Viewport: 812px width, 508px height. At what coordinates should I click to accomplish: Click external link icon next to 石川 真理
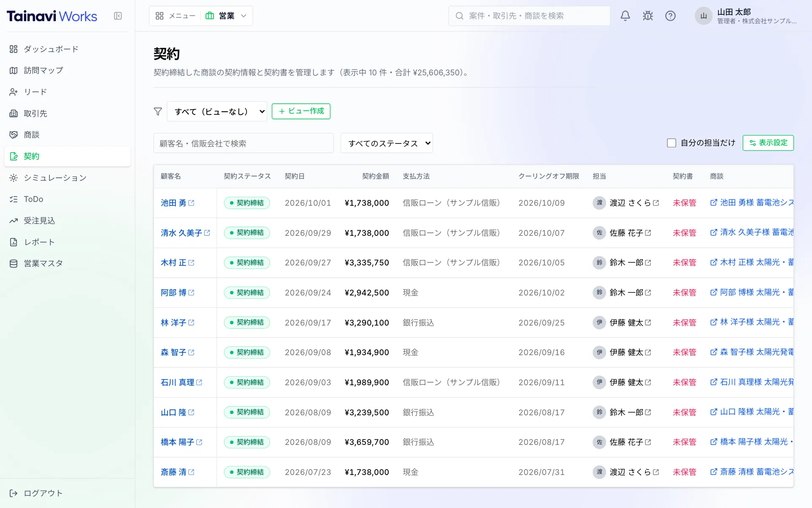click(199, 382)
